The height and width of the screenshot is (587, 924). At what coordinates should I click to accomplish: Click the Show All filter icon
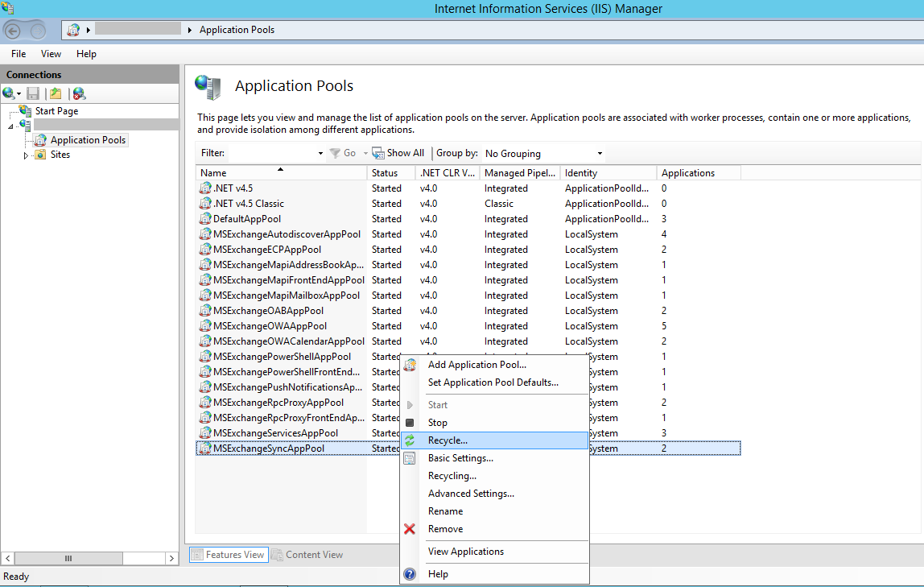378,153
